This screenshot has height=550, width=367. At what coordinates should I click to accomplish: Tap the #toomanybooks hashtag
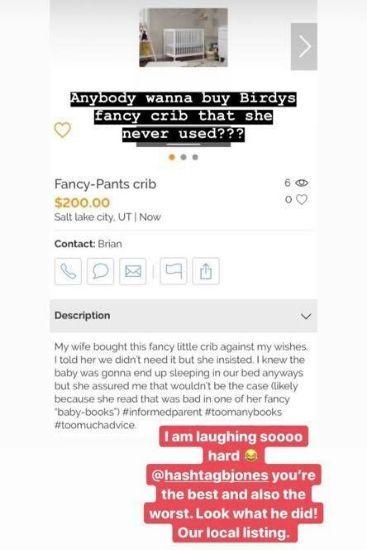pyautogui.click(x=243, y=412)
